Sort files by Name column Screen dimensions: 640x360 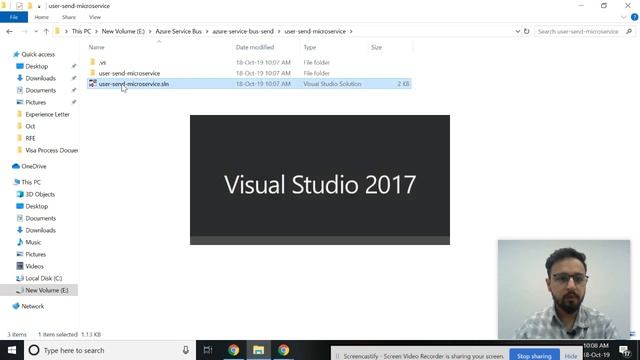coord(96,47)
